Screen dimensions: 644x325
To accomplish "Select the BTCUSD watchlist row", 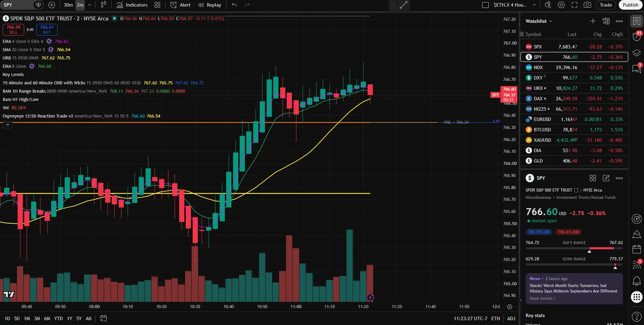I will [574, 130].
